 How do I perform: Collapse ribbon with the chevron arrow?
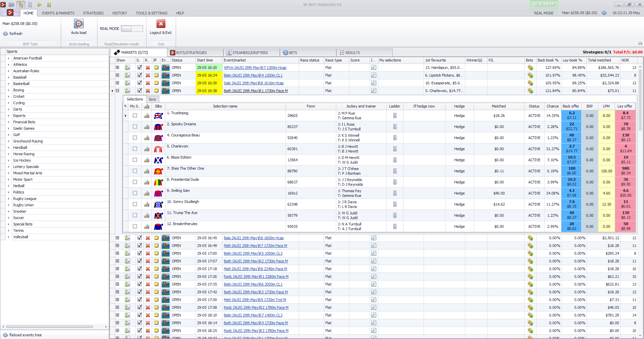[x=640, y=43]
